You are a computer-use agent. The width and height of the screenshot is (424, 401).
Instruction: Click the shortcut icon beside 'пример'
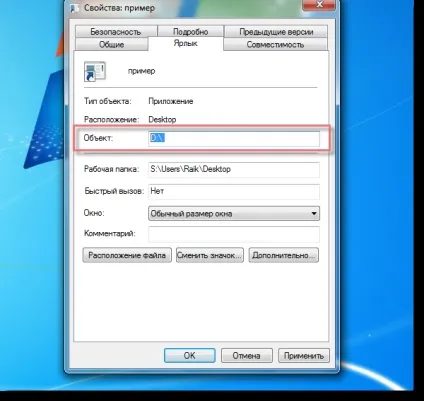tap(95, 71)
